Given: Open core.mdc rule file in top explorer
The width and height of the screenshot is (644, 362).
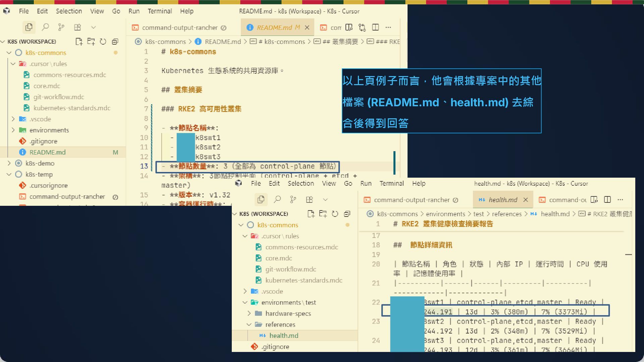Looking at the screenshot, I should point(47,86).
